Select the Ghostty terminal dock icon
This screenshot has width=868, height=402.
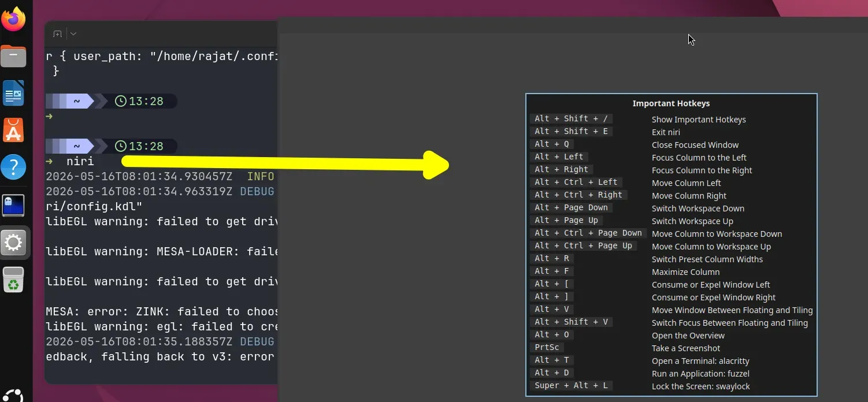[x=13, y=204]
